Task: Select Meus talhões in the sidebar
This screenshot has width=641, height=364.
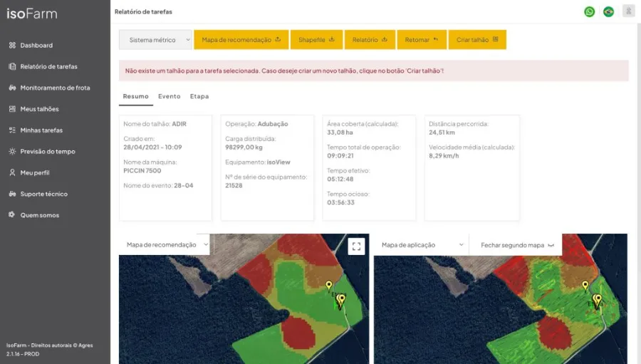Action: 40,109
